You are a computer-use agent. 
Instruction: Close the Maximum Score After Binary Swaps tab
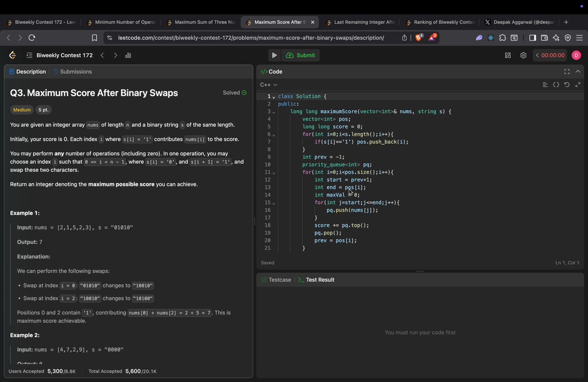click(312, 22)
